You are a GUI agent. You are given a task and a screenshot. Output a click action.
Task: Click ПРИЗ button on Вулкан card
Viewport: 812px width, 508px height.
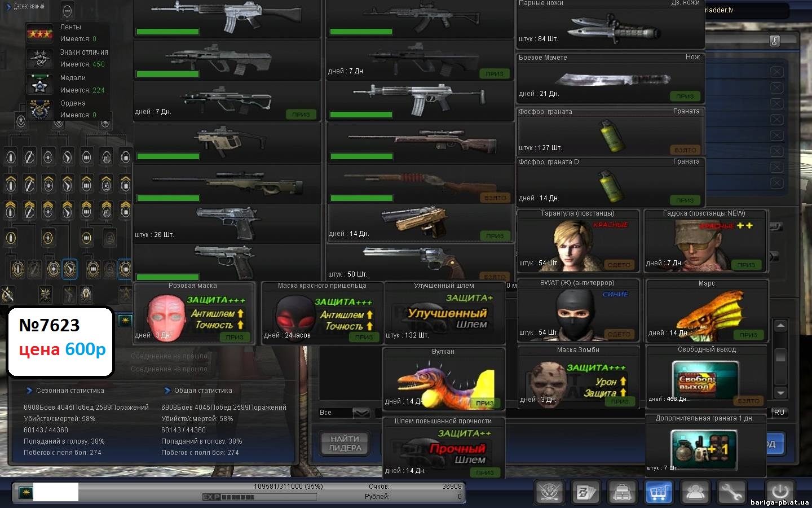484,403
